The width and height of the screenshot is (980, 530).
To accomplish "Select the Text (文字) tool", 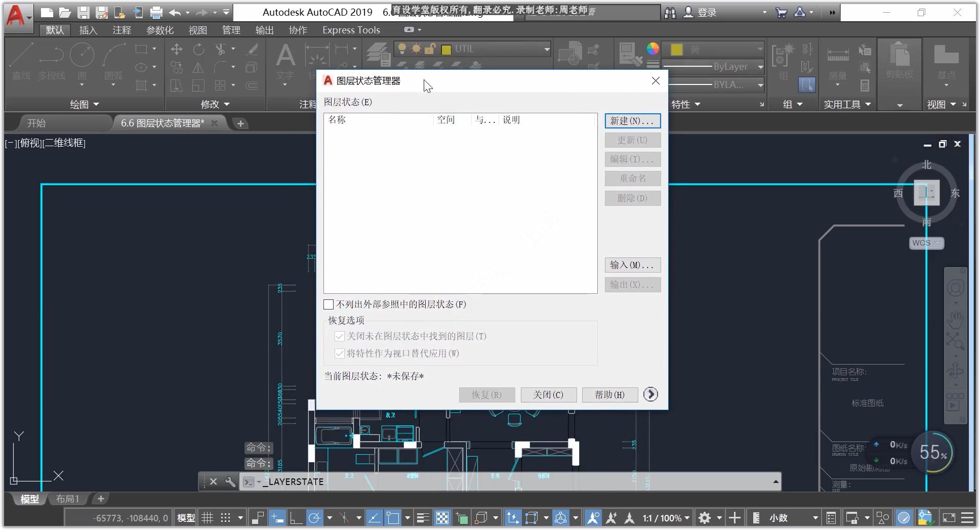I will click(x=285, y=62).
